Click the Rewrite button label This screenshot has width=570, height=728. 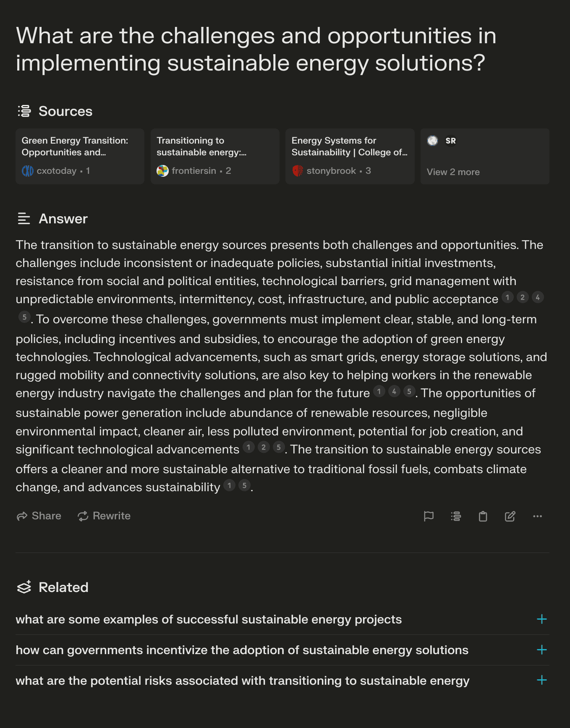pyautogui.click(x=112, y=516)
